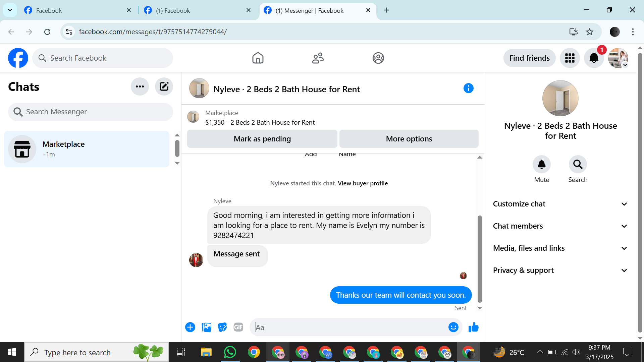
Task: Close the (1) Facebook tab
Action: pyautogui.click(x=249, y=10)
